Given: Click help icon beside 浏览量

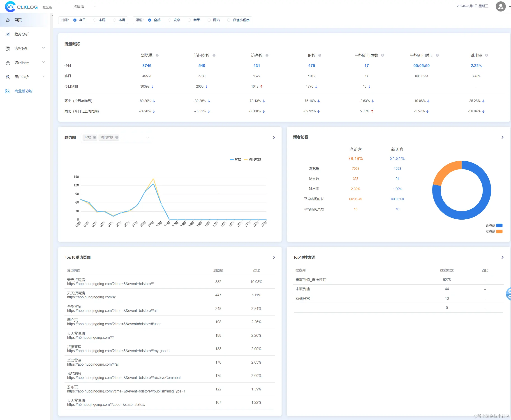Looking at the screenshot, I should [157, 55].
